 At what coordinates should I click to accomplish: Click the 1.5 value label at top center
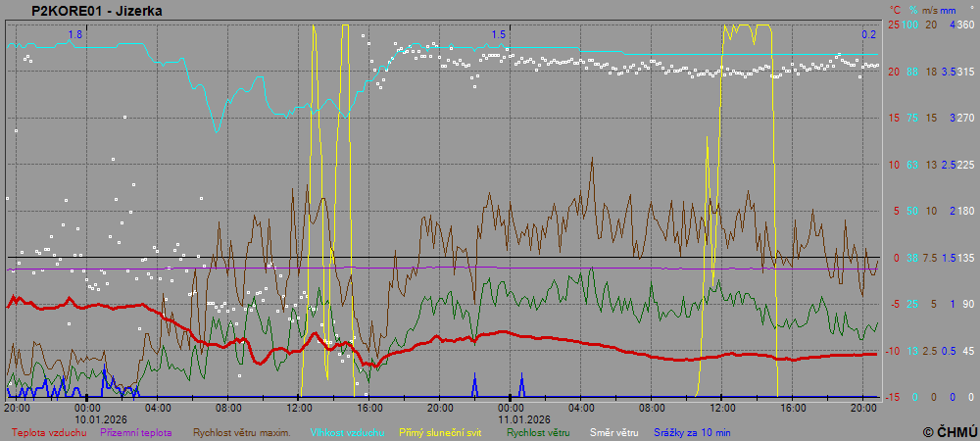[x=499, y=34]
